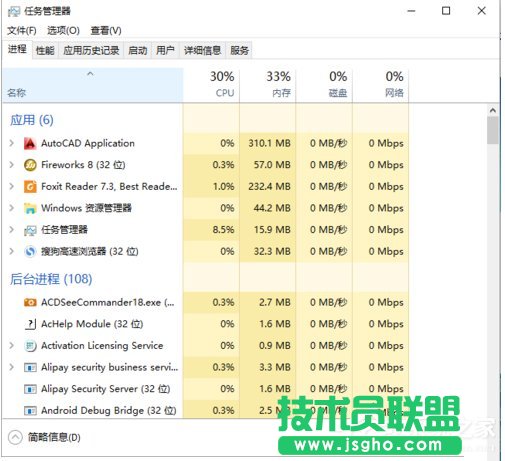Screen dimensions: 505x461
Task: Collapse view using 简略信息 arrow icon
Action: coord(15,437)
